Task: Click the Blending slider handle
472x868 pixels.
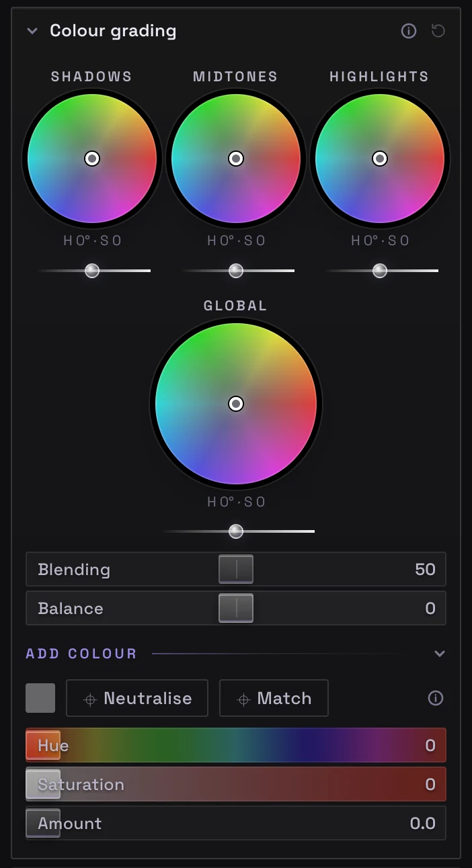Action: point(236,570)
